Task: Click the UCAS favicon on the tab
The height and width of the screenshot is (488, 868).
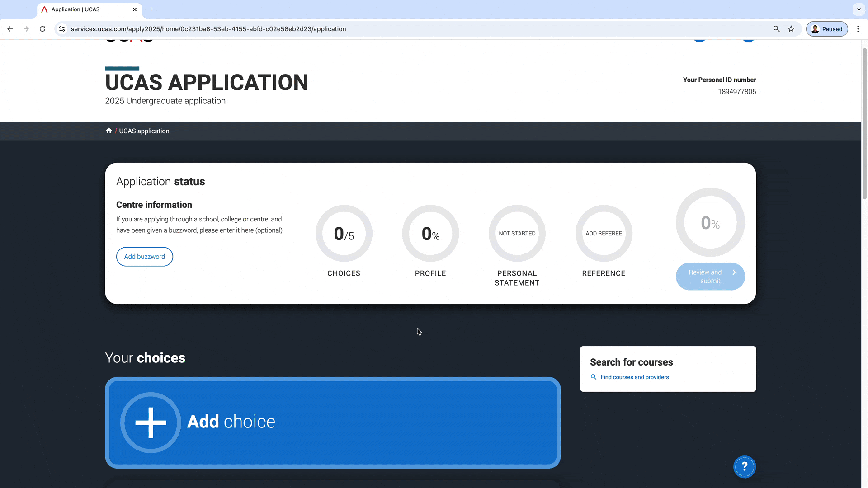Action: [x=44, y=9]
